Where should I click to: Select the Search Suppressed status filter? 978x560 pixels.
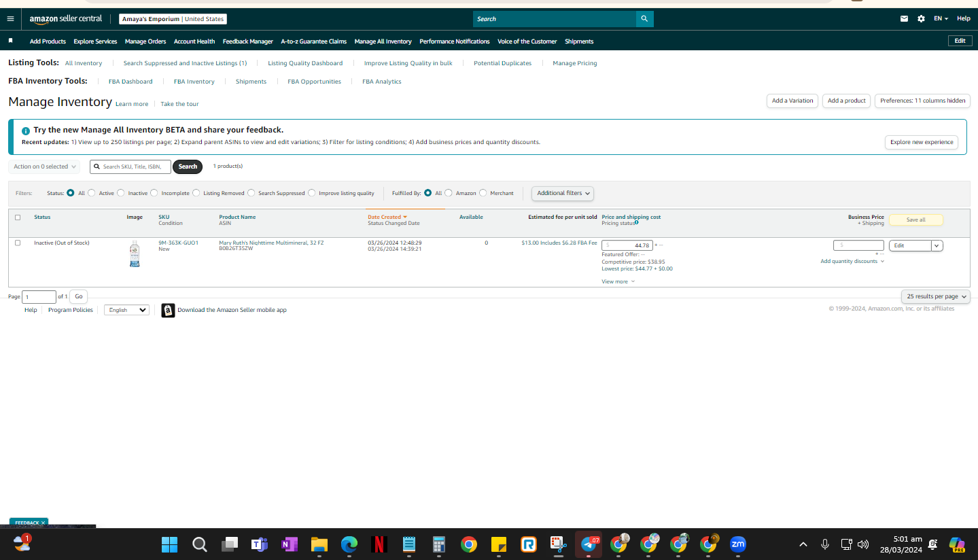click(x=251, y=193)
